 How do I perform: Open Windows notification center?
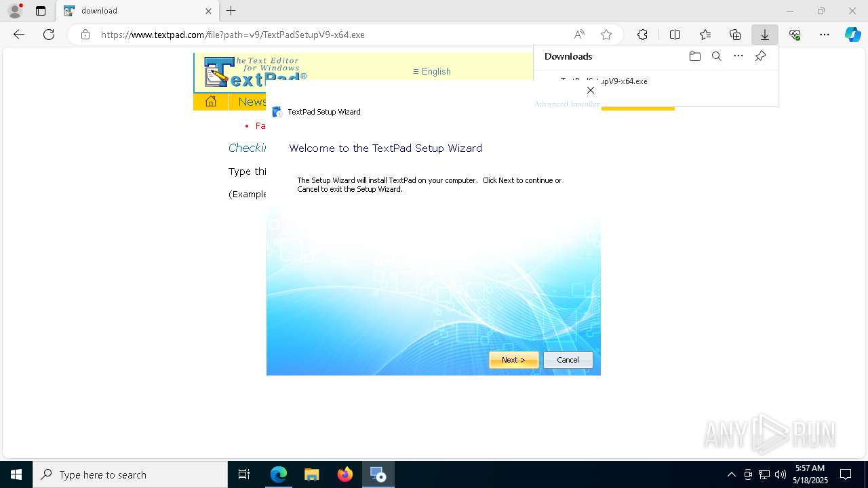(x=846, y=474)
